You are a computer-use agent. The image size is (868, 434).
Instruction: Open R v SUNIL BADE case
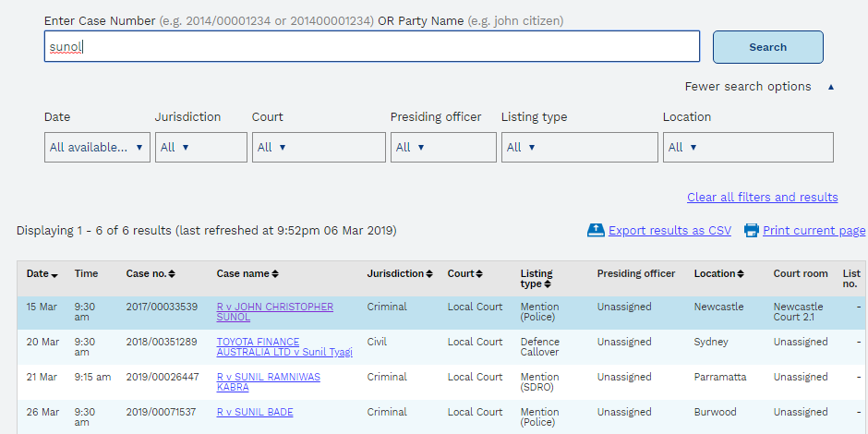[255, 412]
